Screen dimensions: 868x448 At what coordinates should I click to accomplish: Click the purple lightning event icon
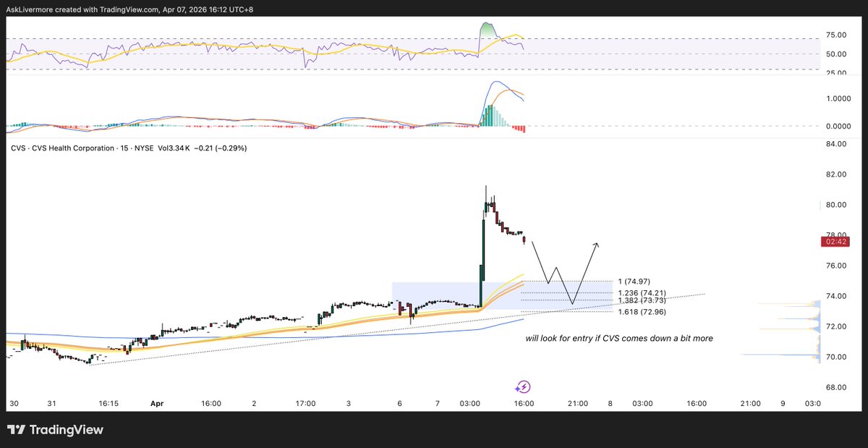[x=524, y=387]
